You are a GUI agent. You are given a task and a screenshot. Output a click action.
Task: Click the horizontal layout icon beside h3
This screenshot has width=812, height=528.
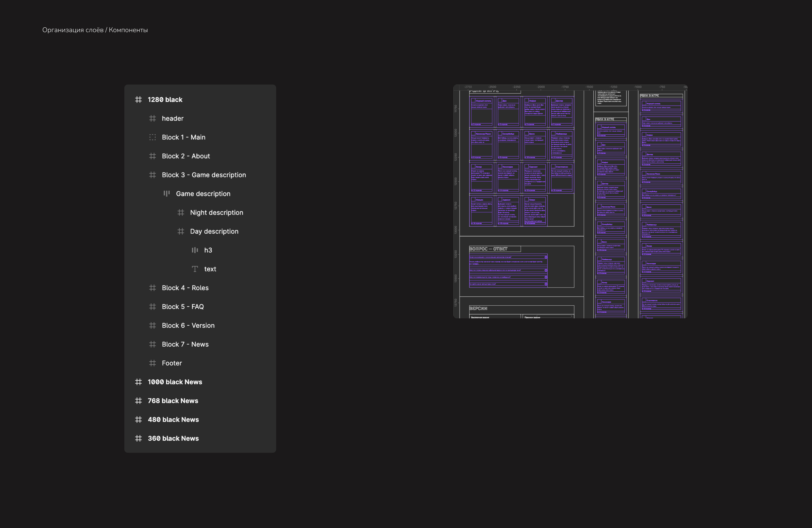coord(195,250)
